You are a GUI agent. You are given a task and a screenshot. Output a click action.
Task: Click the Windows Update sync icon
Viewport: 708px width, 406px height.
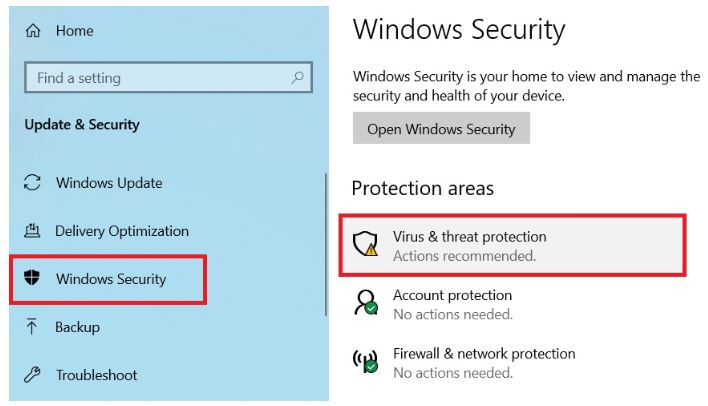click(33, 183)
